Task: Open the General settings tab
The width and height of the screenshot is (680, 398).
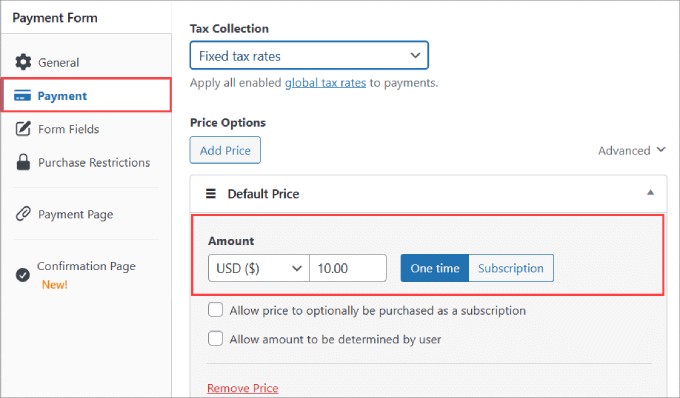Action: pyautogui.click(x=59, y=62)
